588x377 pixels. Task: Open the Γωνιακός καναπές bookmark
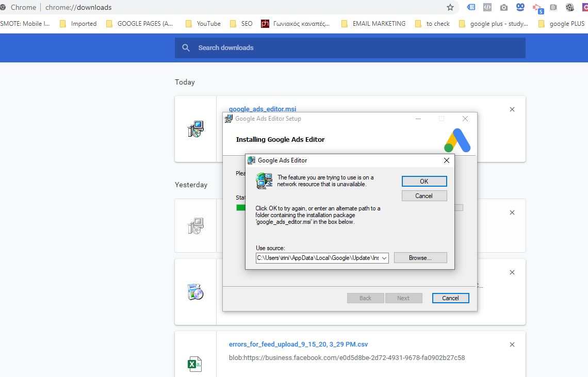coord(296,24)
